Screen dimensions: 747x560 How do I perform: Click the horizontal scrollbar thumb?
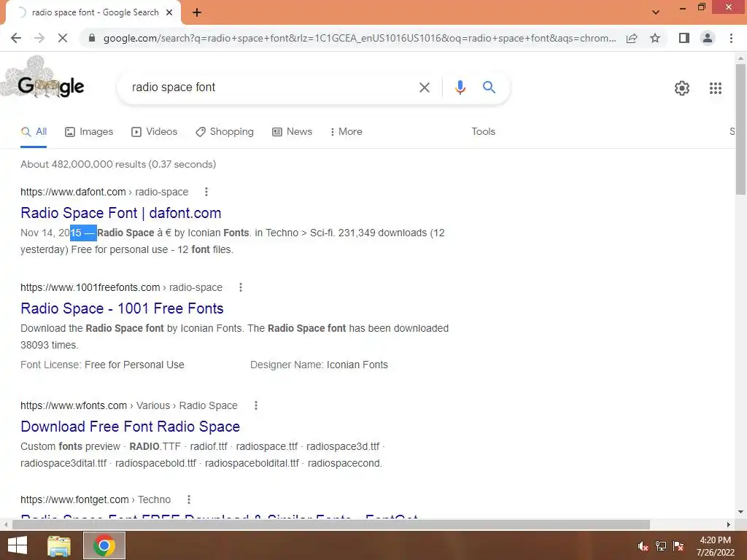[330, 524]
